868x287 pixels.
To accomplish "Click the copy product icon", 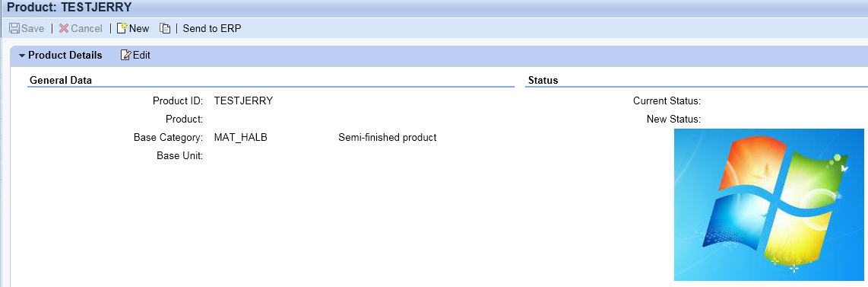I will coord(165,28).
